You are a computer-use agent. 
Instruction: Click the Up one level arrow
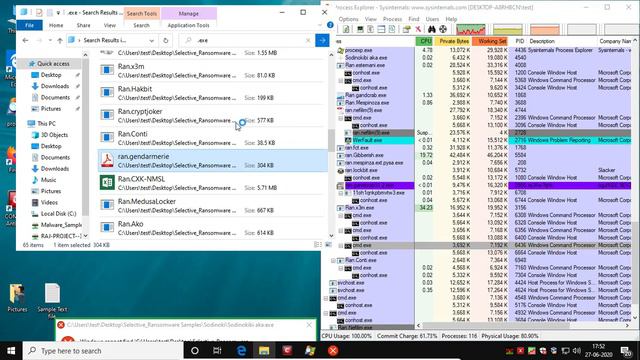(x=60, y=40)
